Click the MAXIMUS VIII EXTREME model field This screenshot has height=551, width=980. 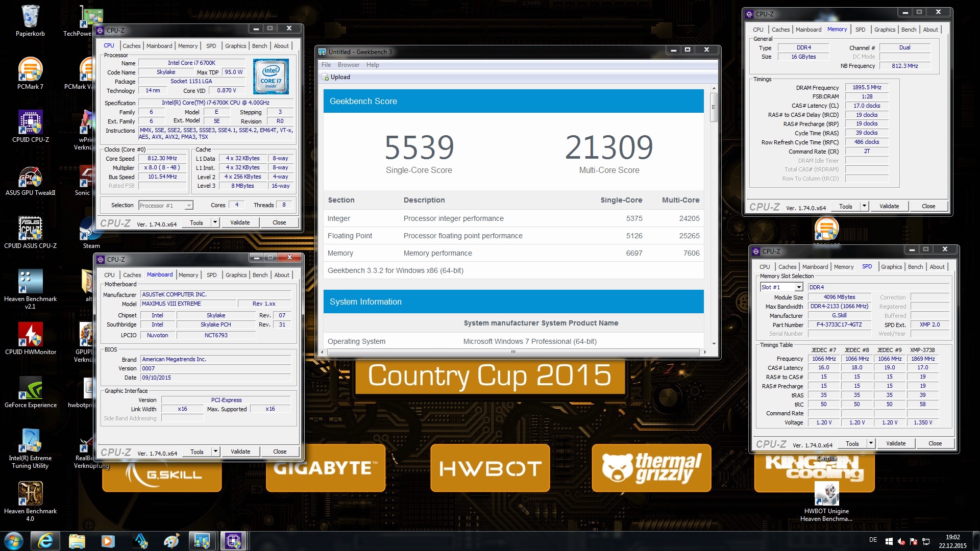pyautogui.click(x=188, y=304)
